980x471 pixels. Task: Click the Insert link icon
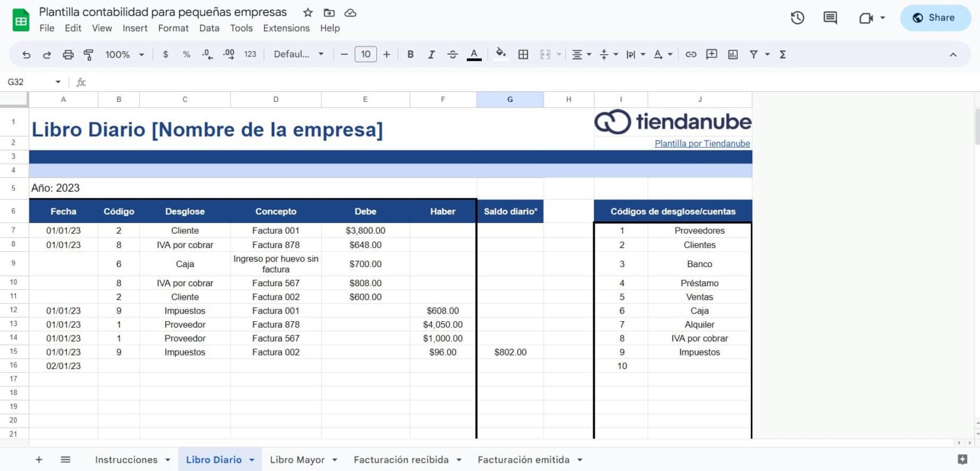click(x=690, y=54)
